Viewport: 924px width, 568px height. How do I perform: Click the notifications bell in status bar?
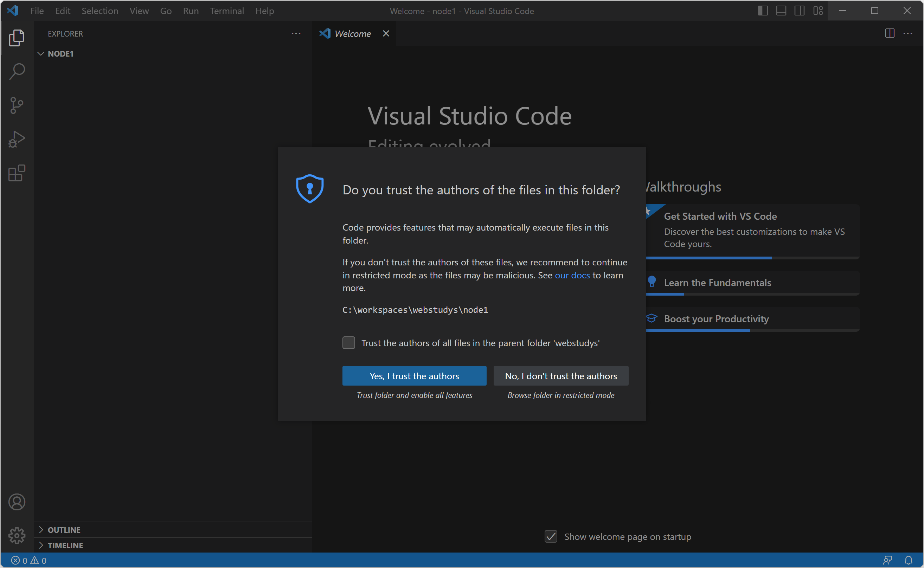tap(908, 560)
